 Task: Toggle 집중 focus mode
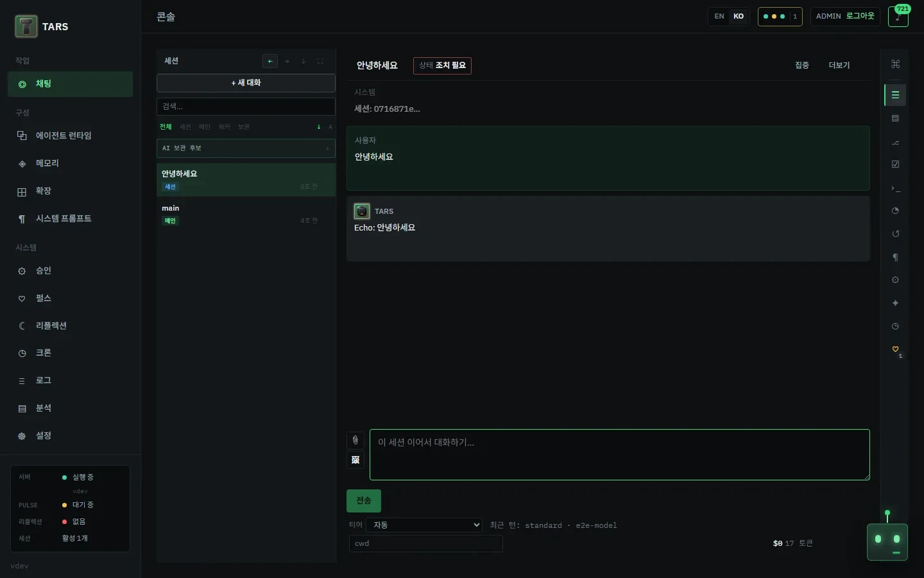point(802,66)
